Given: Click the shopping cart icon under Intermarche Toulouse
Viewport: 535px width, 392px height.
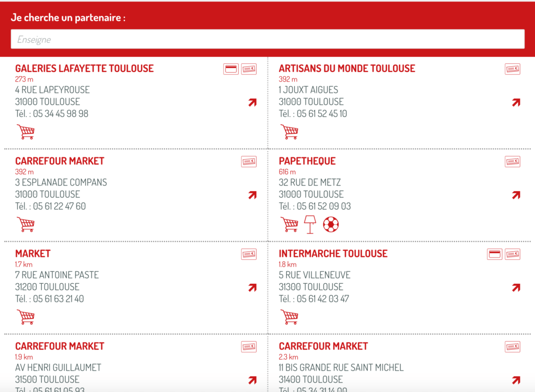Looking at the screenshot, I should point(289,317).
